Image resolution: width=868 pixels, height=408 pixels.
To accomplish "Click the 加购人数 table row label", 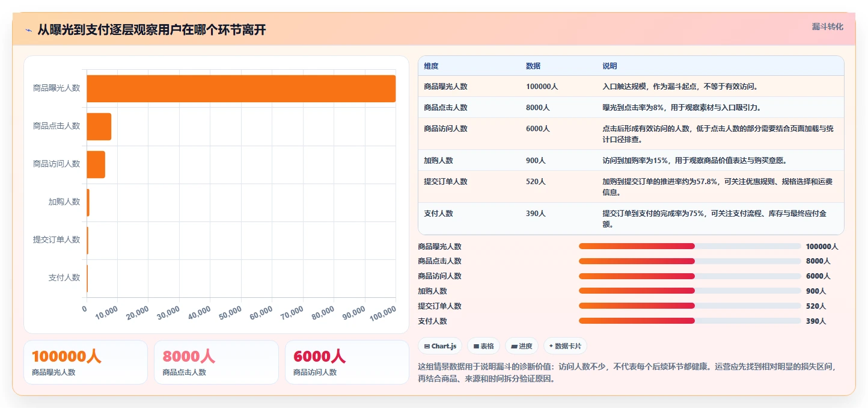I will pyautogui.click(x=438, y=161).
